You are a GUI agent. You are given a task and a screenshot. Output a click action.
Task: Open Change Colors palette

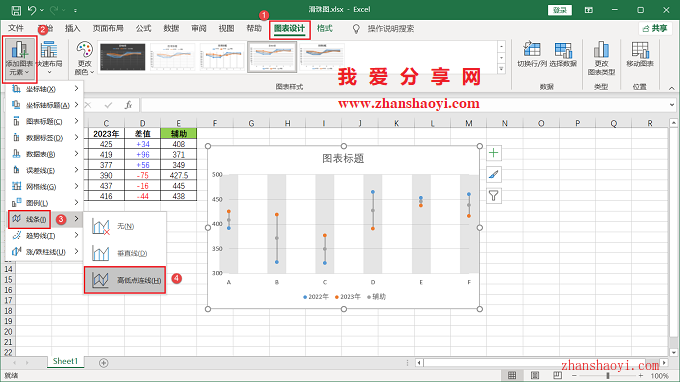pos(84,59)
